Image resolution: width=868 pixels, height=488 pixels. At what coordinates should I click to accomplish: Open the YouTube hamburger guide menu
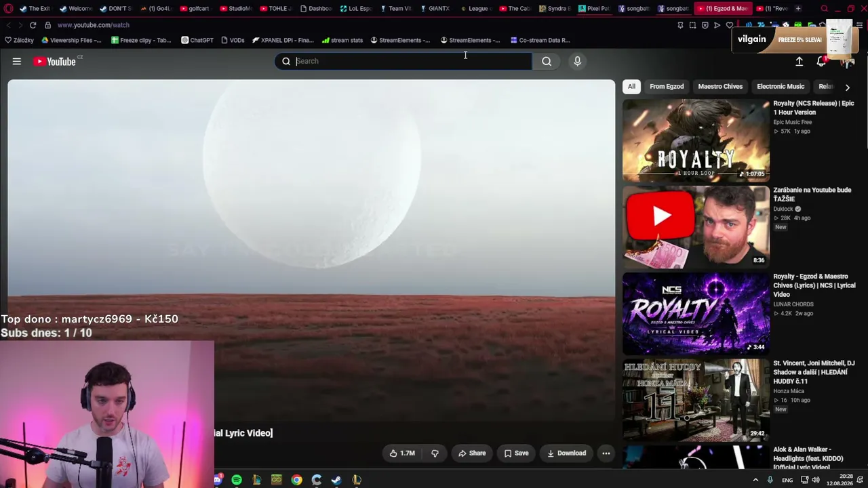(17, 62)
